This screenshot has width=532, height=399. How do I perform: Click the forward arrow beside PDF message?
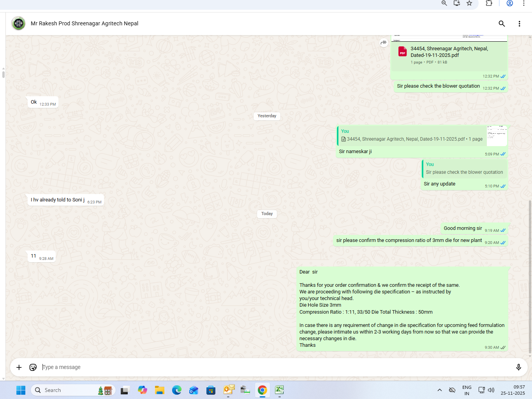coord(384,42)
